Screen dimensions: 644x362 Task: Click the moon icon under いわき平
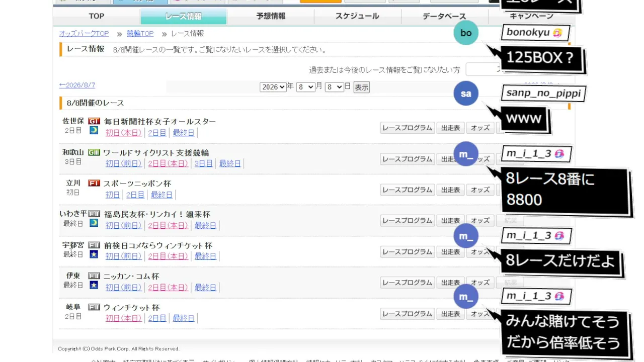coord(94,223)
